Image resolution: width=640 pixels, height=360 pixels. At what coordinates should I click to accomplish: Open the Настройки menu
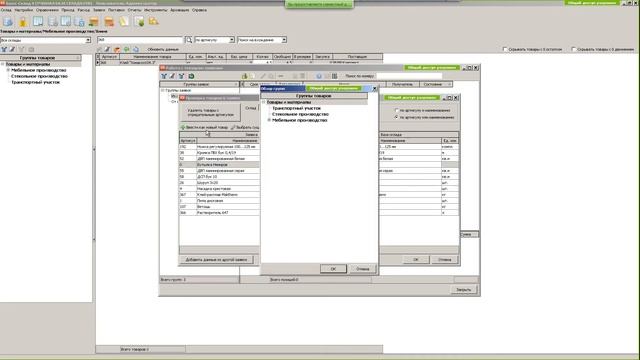24,9
